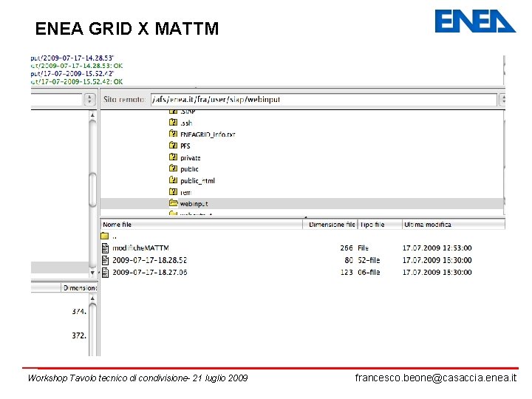Screen dimensions: 532x399
Task: Select file modificheMATTM
Action: pos(140,248)
